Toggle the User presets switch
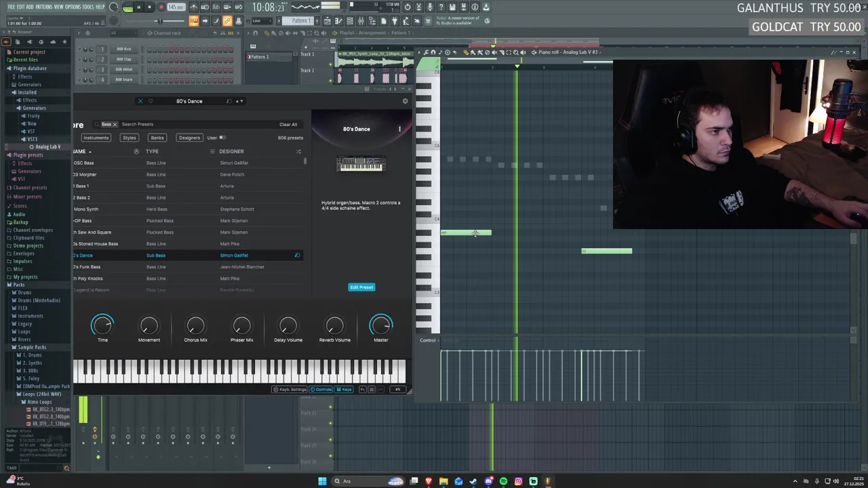 pos(222,138)
